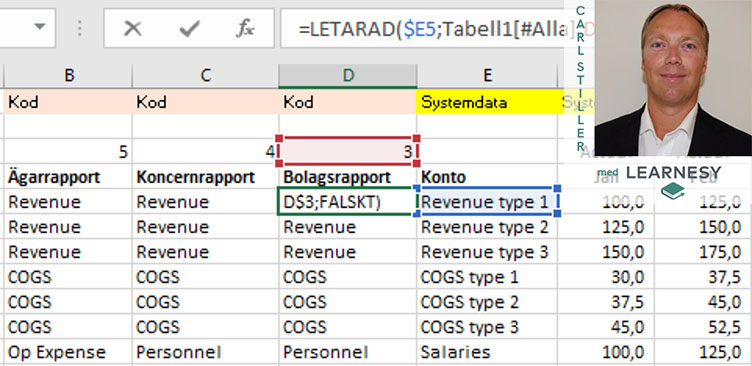Click the Kod cell in column B
Screen dimensions: 752x366
[x=68, y=102]
